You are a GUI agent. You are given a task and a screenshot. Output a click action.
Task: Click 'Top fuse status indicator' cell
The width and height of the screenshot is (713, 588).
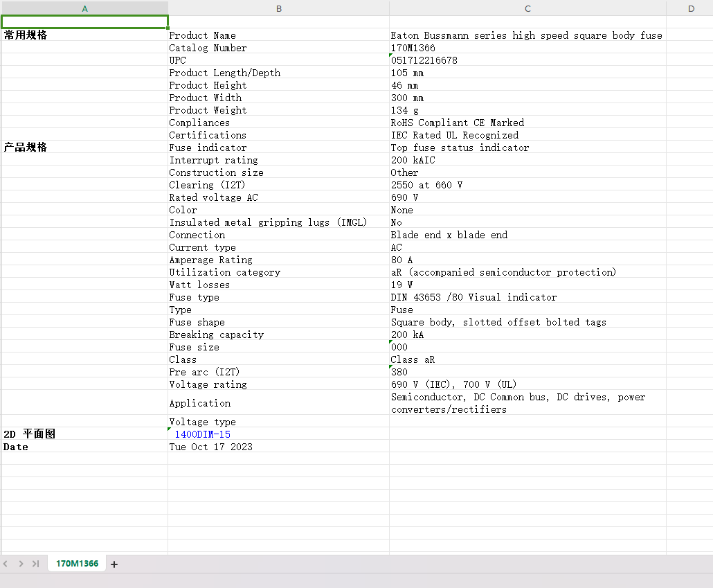pos(527,148)
